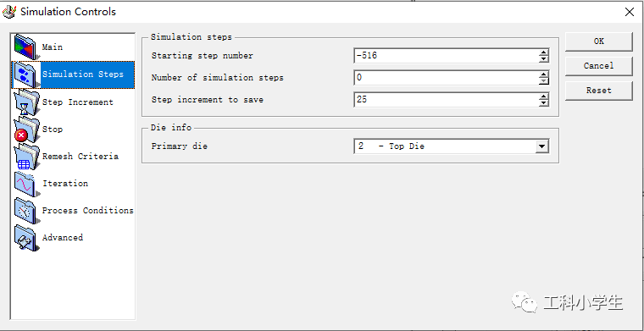The image size is (644, 331).
Task: Click the 'Step increment to save' label text
Action: tap(207, 99)
